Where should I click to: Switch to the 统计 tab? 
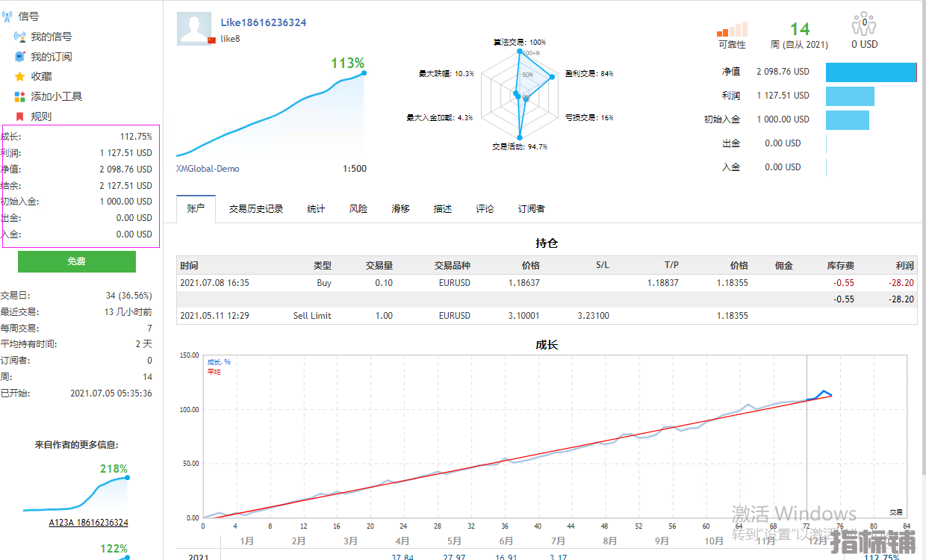click(316, 209)
